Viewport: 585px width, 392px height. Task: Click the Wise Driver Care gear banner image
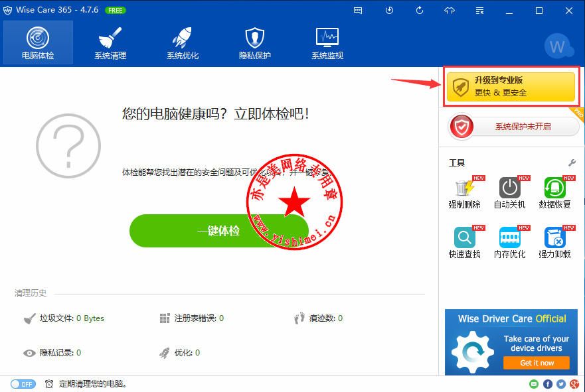[x=472, y=352]
